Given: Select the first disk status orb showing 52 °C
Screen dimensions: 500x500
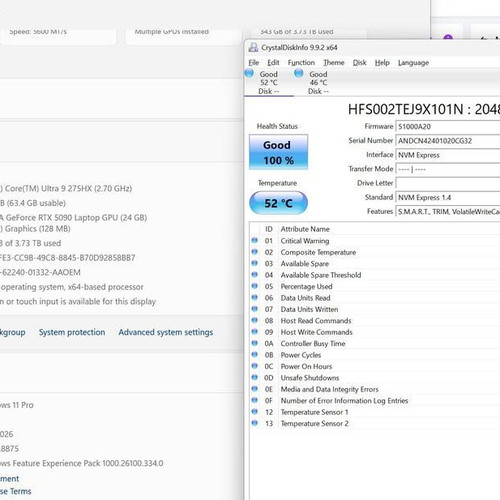Looking at the screenshot, I should click(x=249, y=73).
